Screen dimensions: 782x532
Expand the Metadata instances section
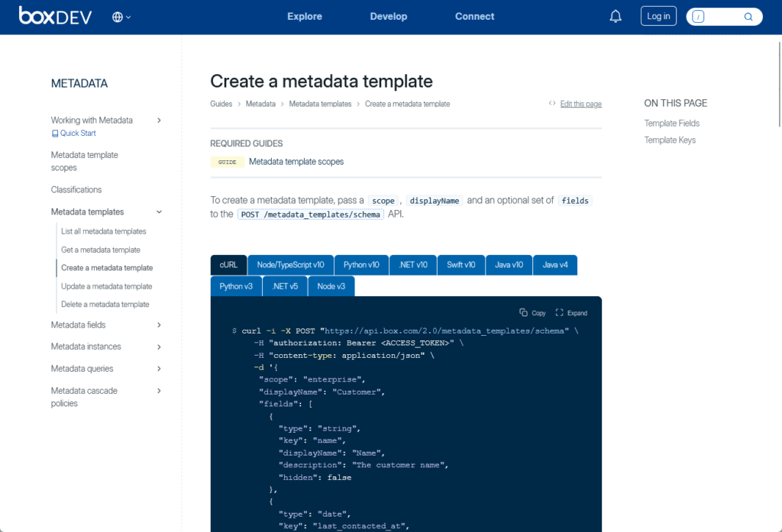click(x=159, y=347)
